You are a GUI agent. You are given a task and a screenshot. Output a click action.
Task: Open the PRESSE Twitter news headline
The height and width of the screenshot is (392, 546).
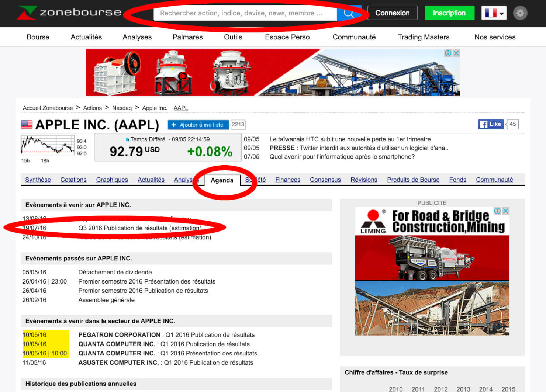click(x=359, y=148)
